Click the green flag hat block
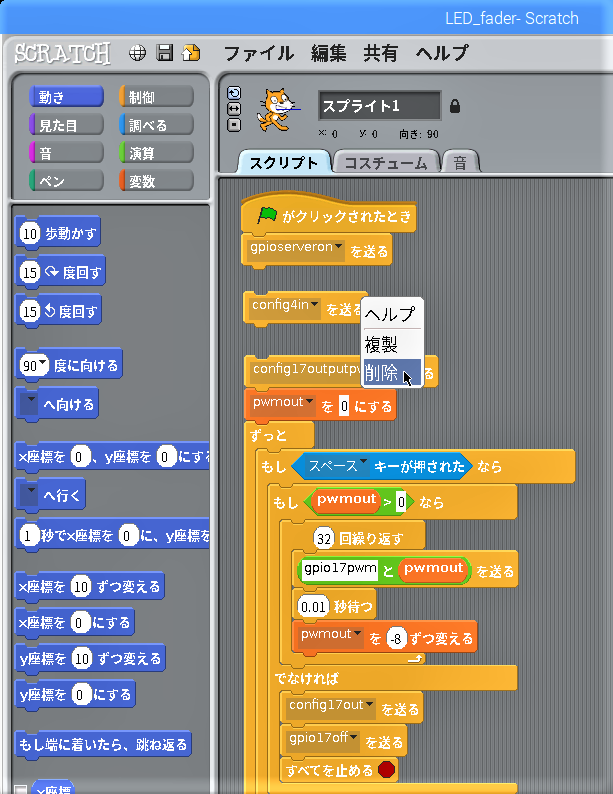Image resolution: width=613 pixels, height=794 pixels. click(x=329, y=216)
